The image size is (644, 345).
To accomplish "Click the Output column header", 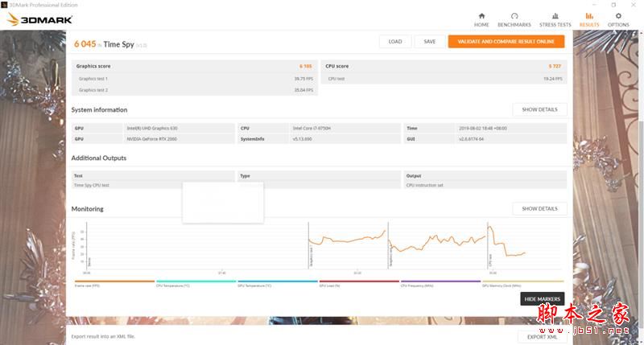I will [x=414, y=176].
